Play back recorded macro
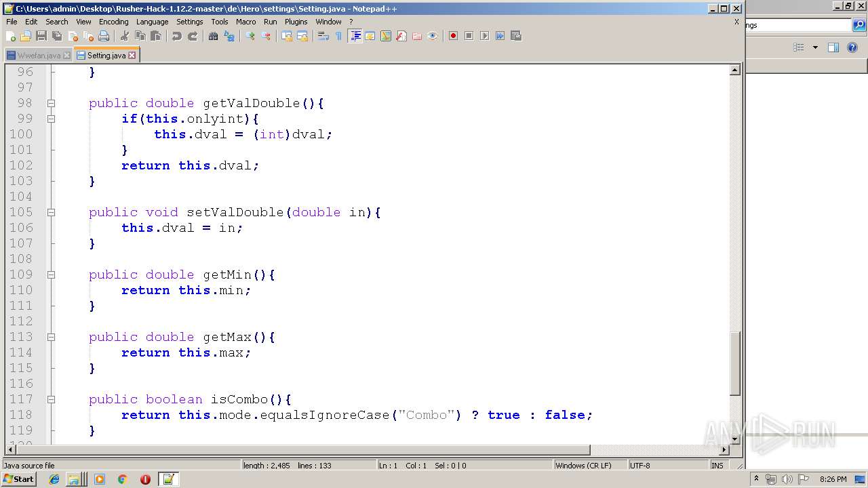The image size is (868, 488). [x=484, y=36]
